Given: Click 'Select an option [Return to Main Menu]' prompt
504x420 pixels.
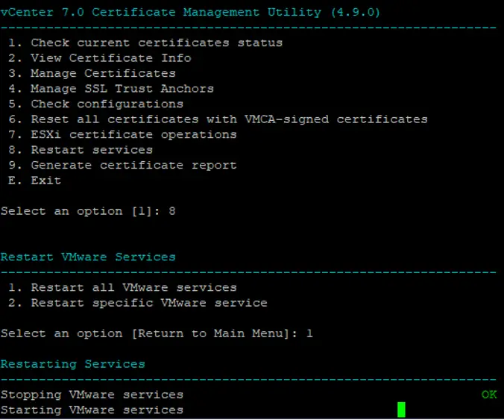Looking at the screenshot, I should pyautogui.click(x=157, y=333).
